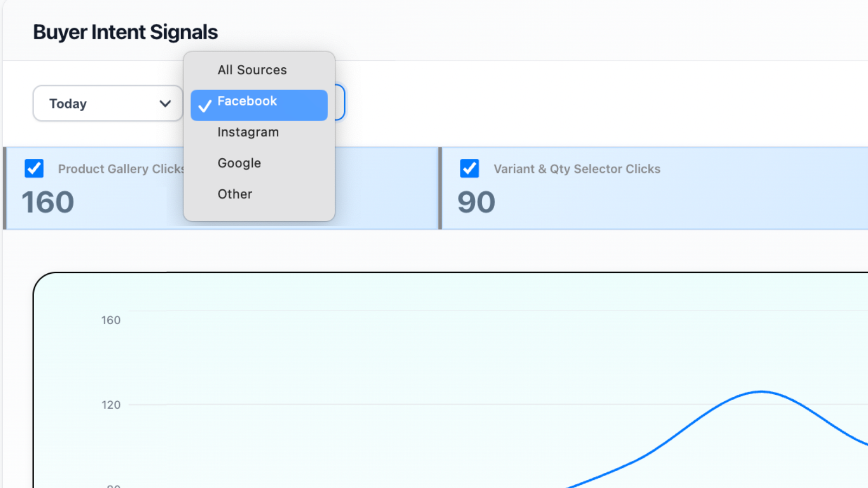Click the checkmark icon beside Facebook

point(205,106)
